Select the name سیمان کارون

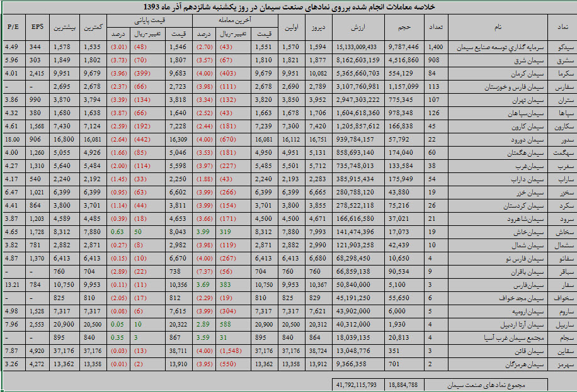tap(527, 127)
